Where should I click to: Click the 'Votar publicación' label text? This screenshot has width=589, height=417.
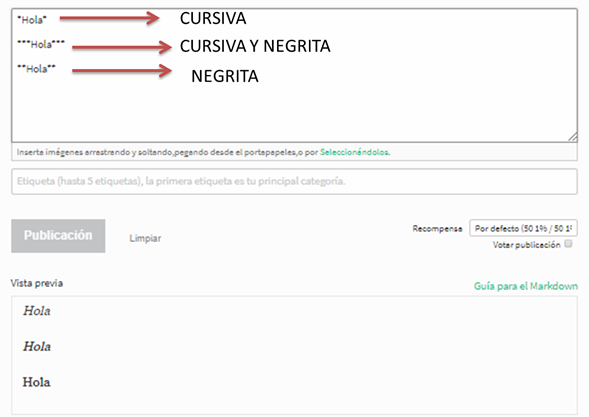point(527,245)
